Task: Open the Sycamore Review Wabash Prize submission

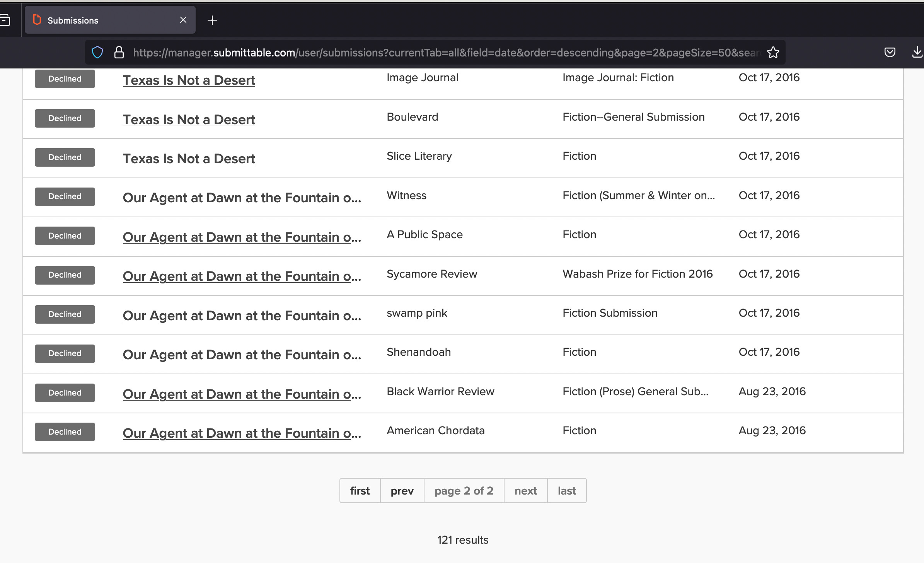Action: [x=242, y=276]
